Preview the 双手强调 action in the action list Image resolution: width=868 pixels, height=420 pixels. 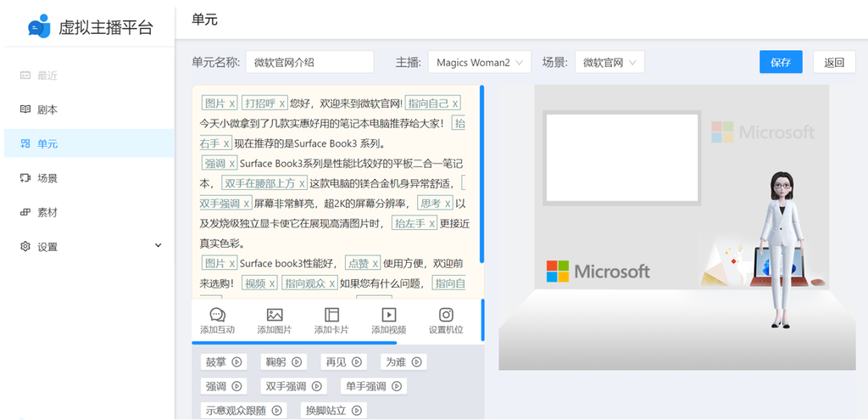(x=317, y=386)
